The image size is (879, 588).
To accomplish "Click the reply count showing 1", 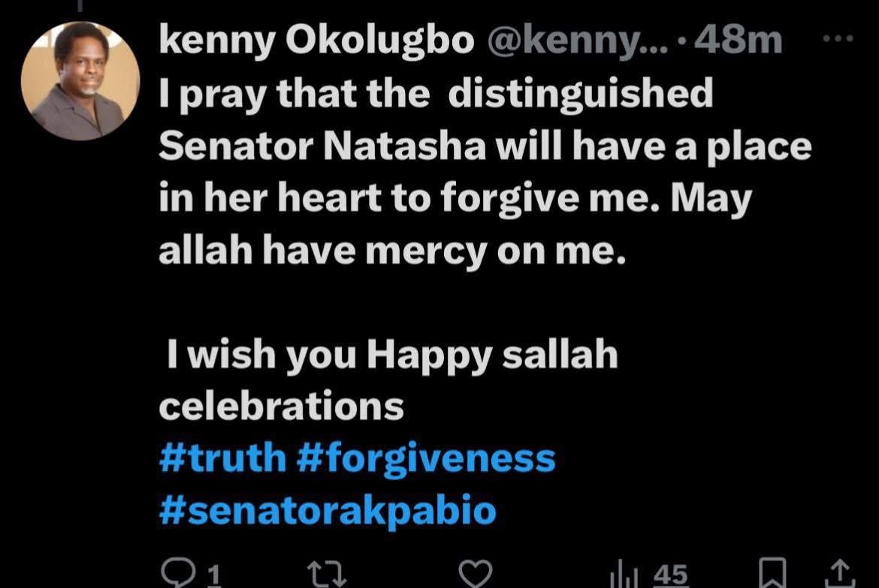I will (x=214, y=576).
